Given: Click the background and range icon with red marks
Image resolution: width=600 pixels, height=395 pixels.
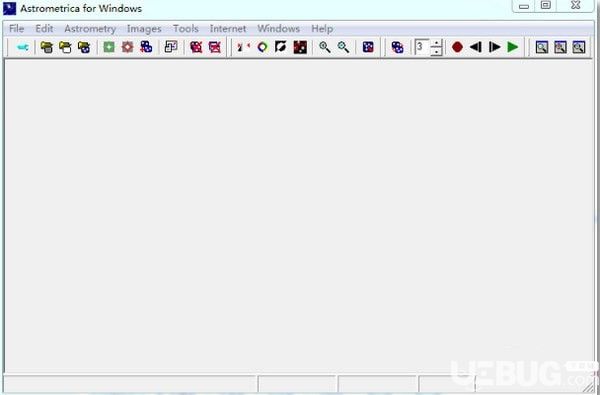Looking at the screenshot, I should point(243,47).
